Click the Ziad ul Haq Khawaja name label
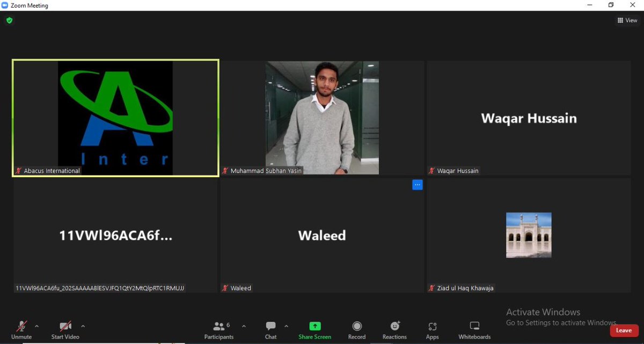Viewport: 644px width, 344px height. [x=465, y=288]
